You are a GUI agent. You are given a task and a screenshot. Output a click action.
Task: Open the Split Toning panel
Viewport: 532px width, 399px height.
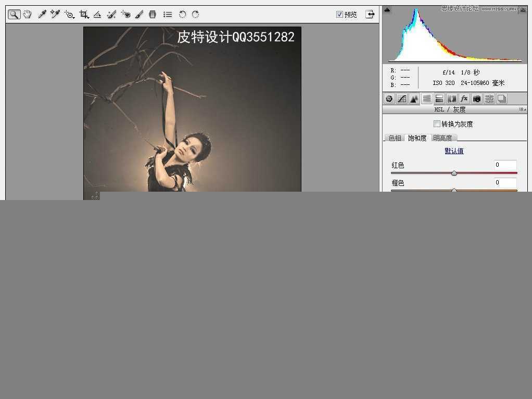click(439, 99)
